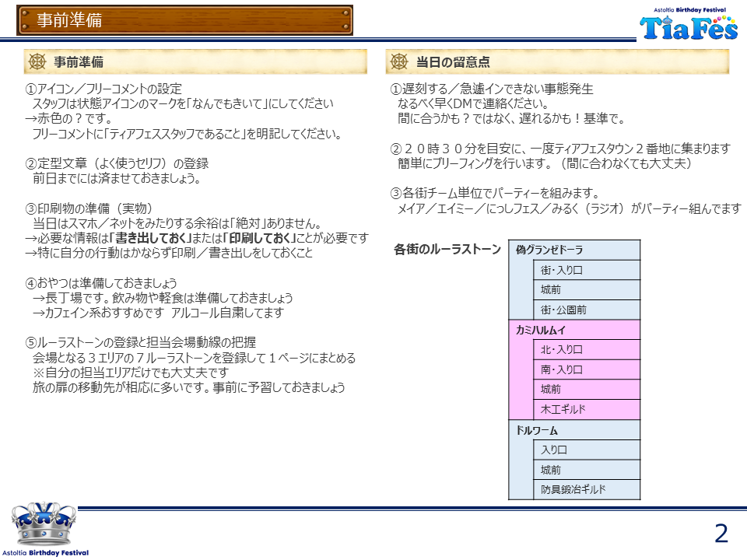The height and width of the screenshot is (560, 747).
Task: Click the ①遅刻する／急遽インできない事態発生 line
Action: (492, 89)
